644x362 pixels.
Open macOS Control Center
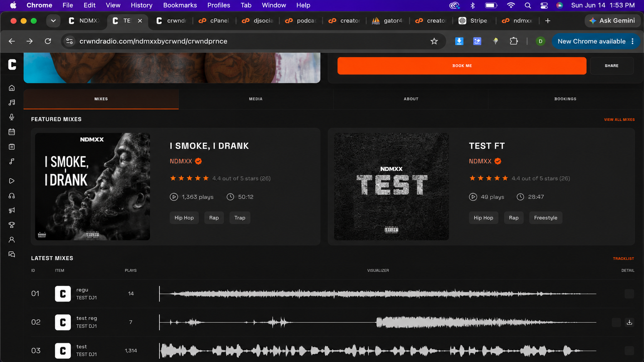(544, 5)
